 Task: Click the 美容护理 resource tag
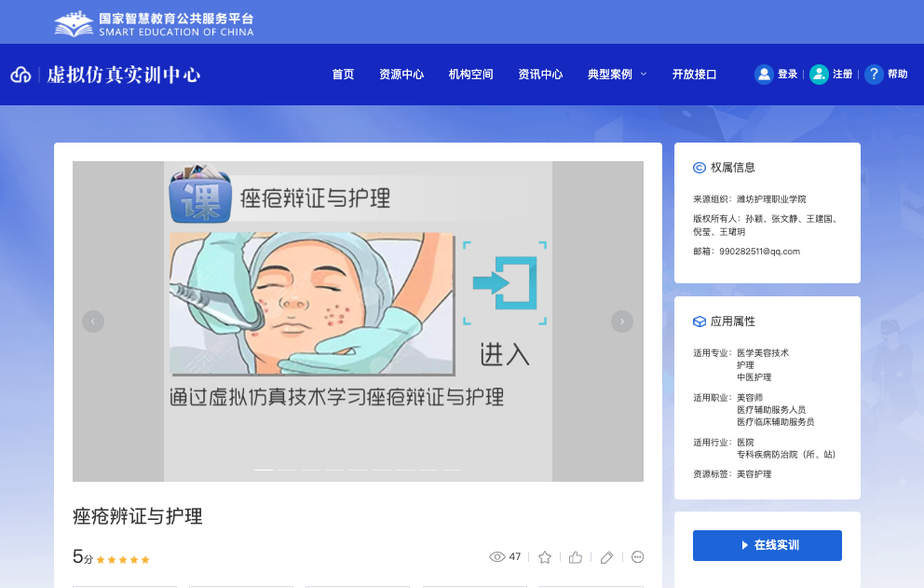[754, 474]
